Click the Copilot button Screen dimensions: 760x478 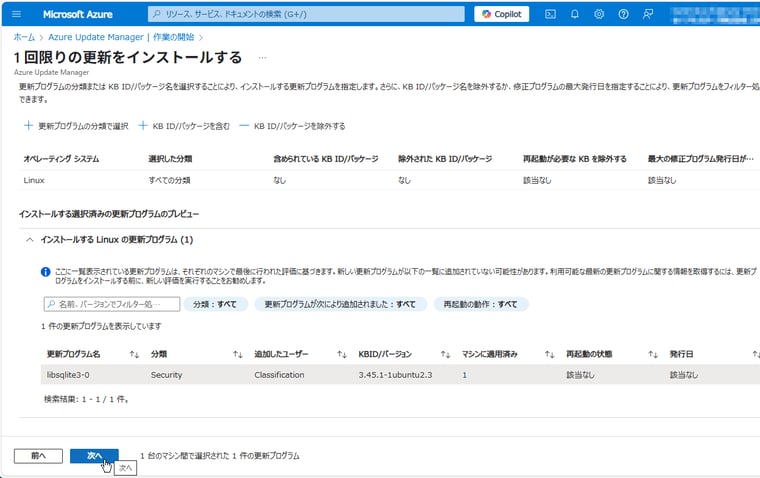tap(501, 14)
